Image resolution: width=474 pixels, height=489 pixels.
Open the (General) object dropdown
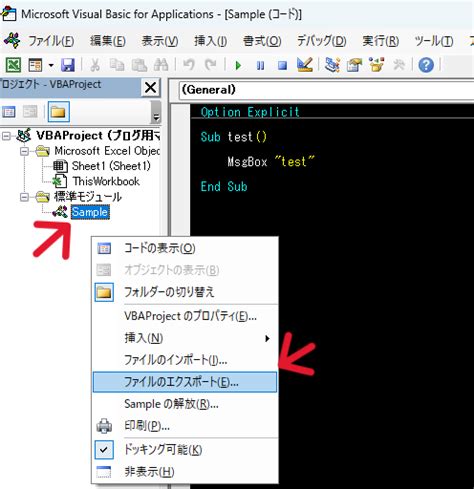click(x=326, y=90)
